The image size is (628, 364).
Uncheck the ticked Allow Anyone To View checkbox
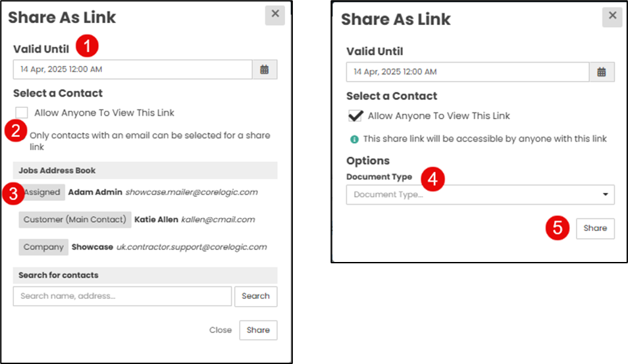[x=355, y=116]
